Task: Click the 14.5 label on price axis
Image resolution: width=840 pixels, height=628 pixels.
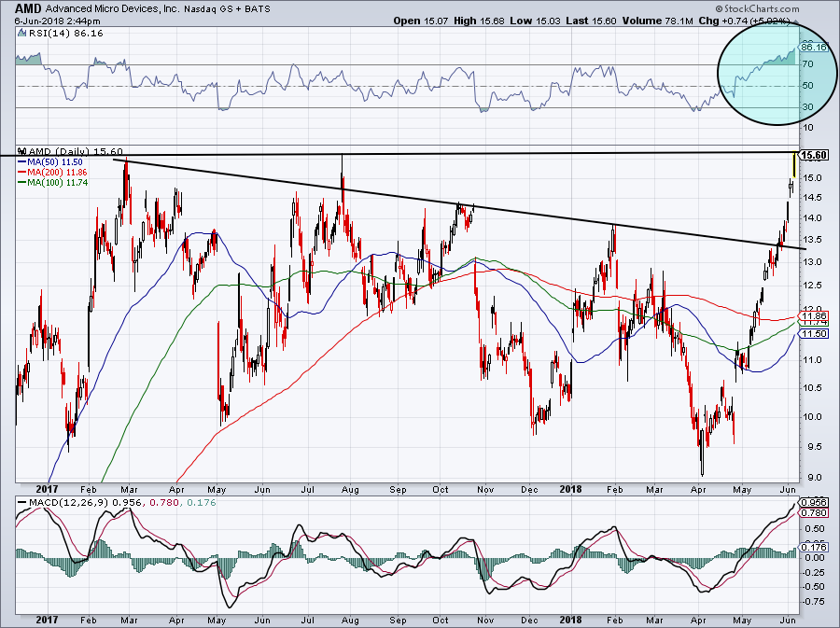Action: coord(811,198)
